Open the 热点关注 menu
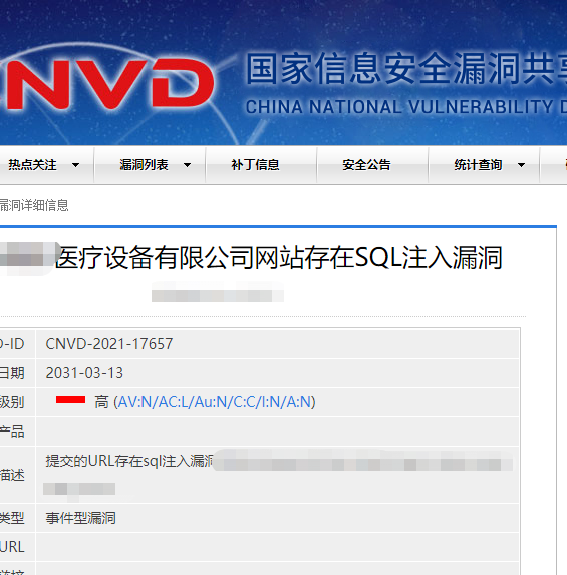Image resolution: width=567 pixels, height=575 pixels. coord(32,165)
